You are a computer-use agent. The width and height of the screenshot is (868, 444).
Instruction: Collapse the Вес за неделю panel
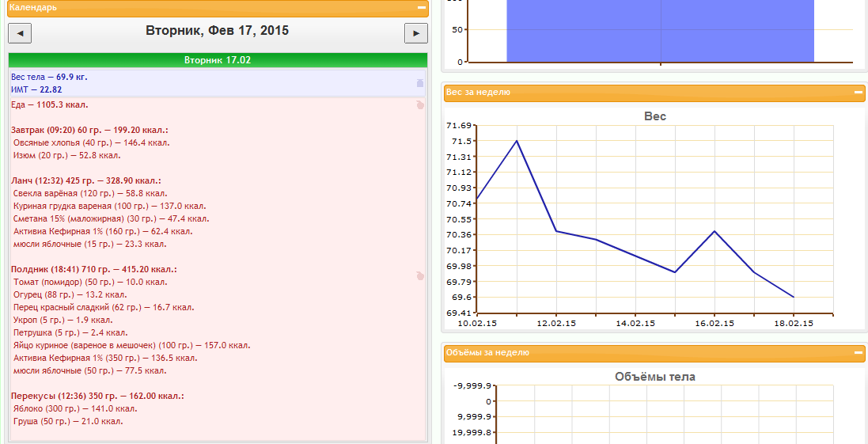coord(858,93)
